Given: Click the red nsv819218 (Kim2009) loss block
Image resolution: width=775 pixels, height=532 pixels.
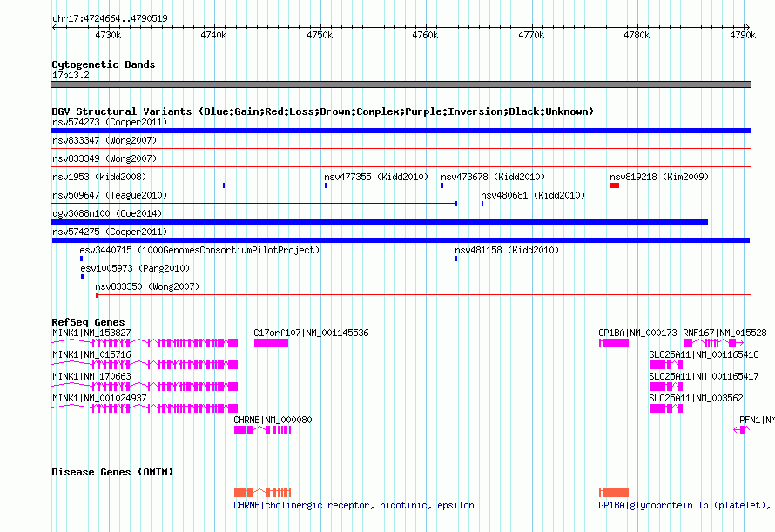Looking at the screenshot, I should (x=615, y=185).
